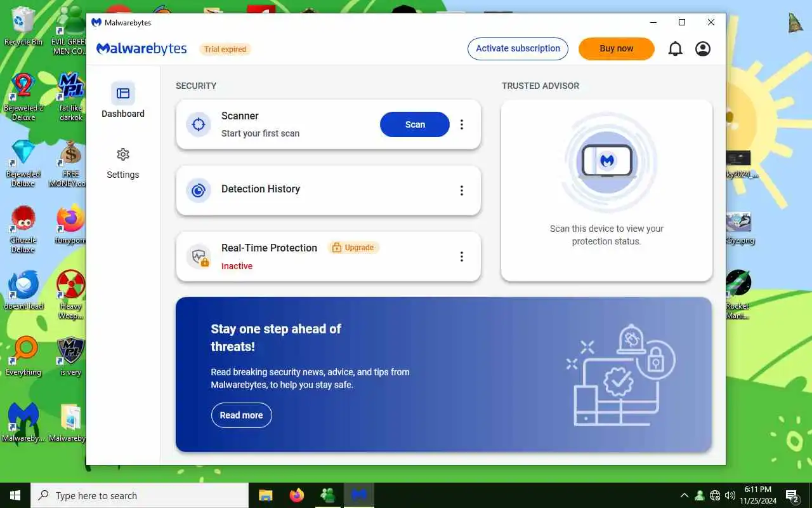The width and height of the screenshot is (812, 508).
Task: Click the green people taskbar icon
Action: click(x=328, y=495)
